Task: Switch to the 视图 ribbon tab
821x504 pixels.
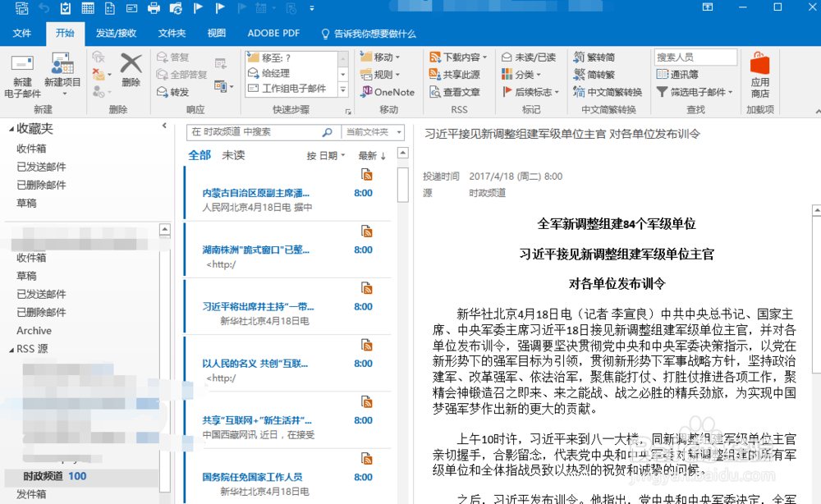Action: pyautogui.click(x=216, y=34)
